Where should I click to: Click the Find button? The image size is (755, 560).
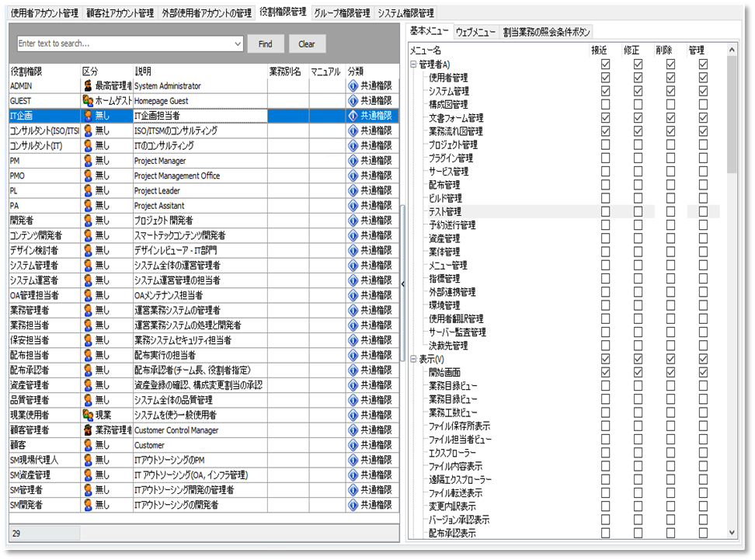click(x=266, y=44)
